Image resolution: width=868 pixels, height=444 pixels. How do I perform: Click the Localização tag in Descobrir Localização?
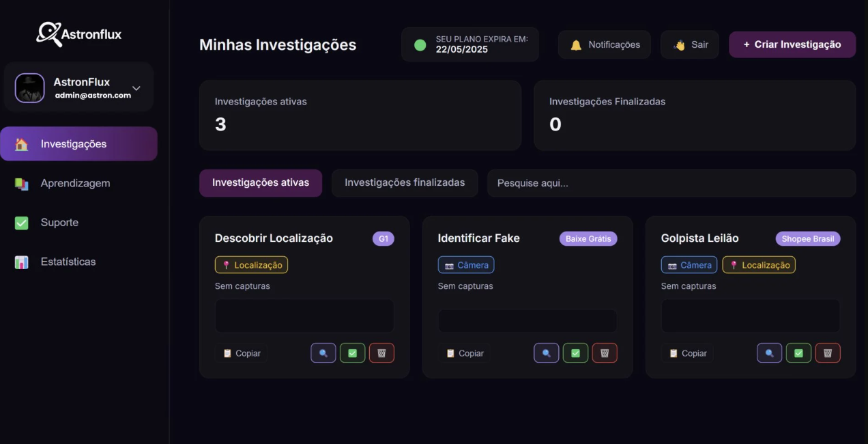click(x=251, y=265)
